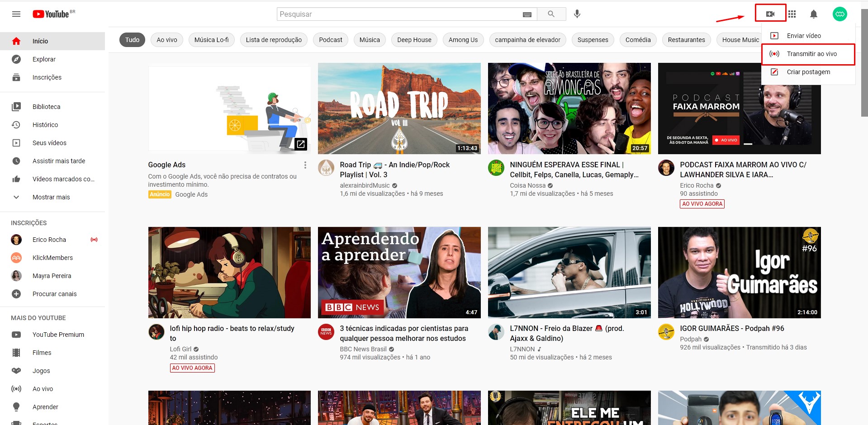Open the Lofi Girl channel link

click(180, 349)
